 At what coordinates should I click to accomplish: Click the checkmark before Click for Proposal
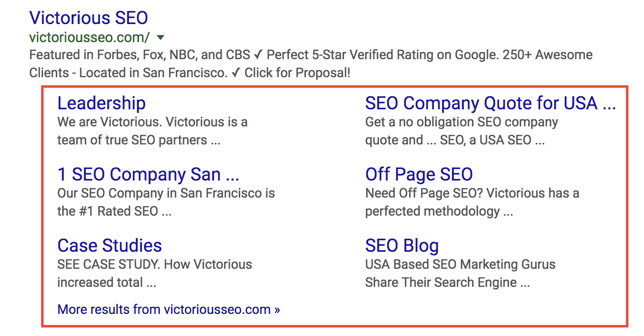click(x=236, y=73)
